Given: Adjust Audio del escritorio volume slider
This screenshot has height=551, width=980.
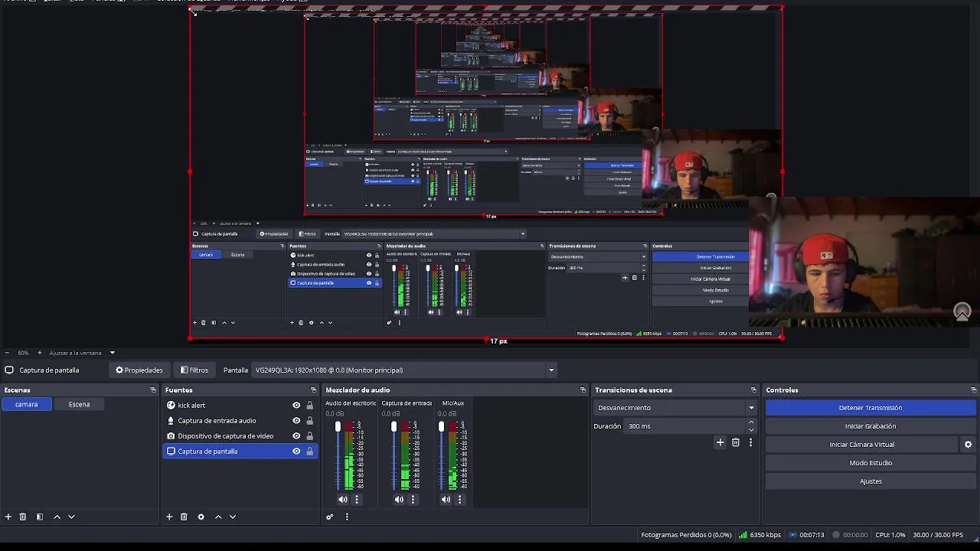Looking at the screenshot, I should (x=338, y=455).
